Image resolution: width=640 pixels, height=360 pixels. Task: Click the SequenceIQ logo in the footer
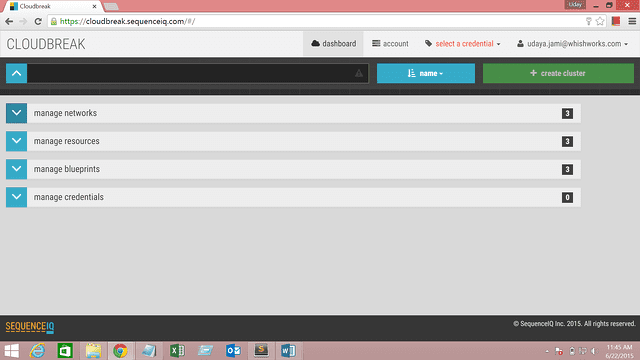[29, 327]
